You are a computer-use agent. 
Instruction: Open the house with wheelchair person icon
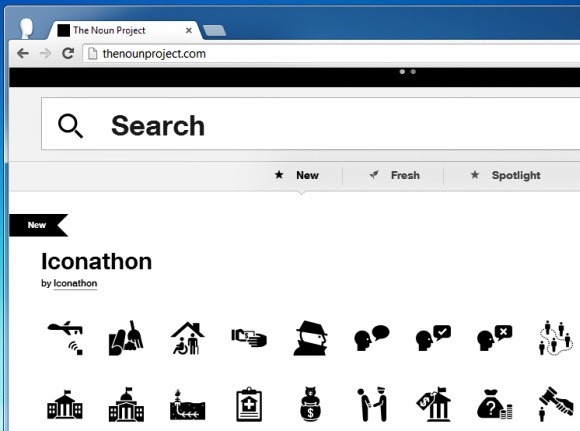click(188, 338)
